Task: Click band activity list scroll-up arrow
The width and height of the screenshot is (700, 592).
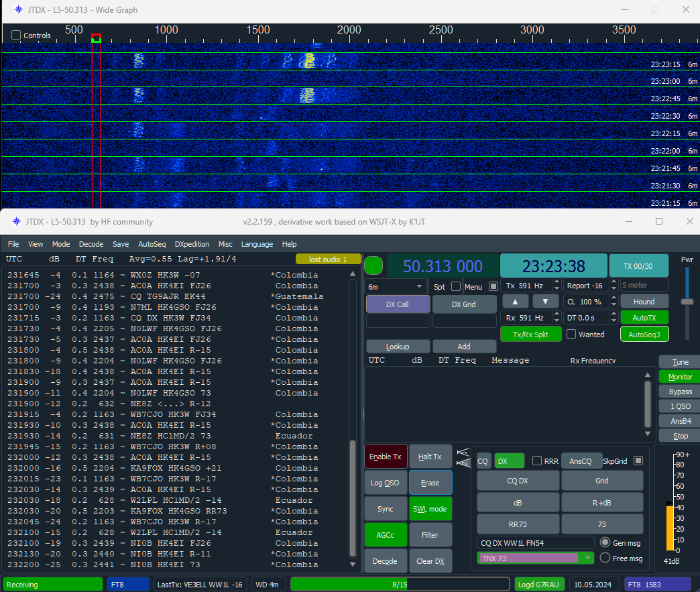Action: click(x=352, y=274)
